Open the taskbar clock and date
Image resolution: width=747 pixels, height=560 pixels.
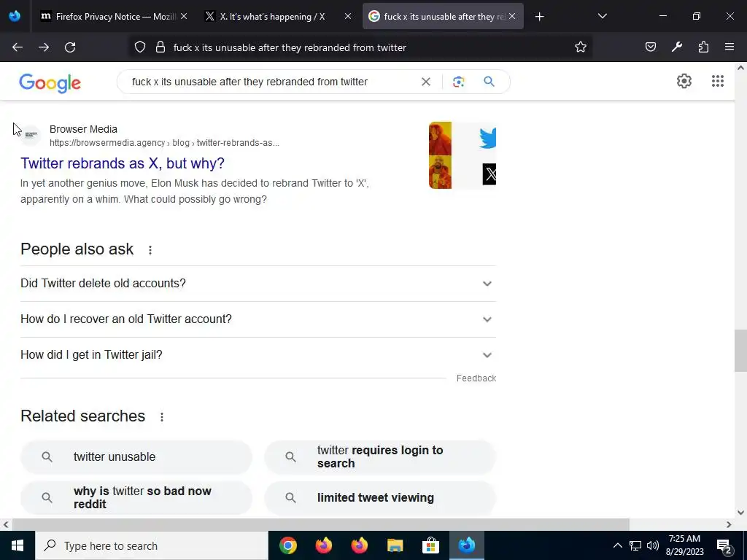684,545
